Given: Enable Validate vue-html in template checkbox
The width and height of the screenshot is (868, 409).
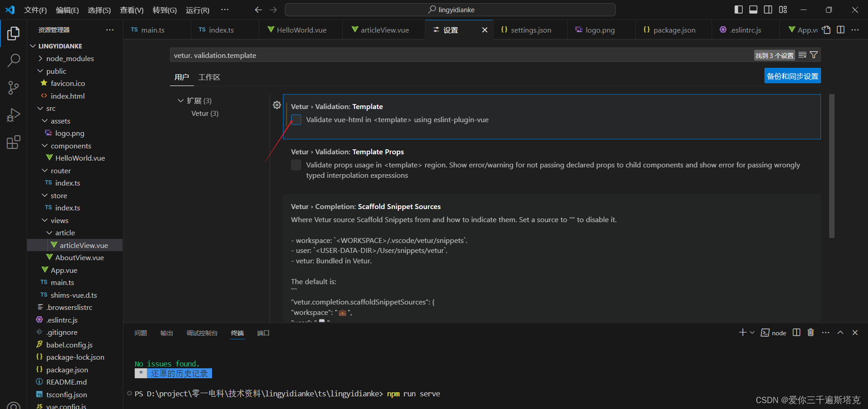Looking at the screenshot, I should coord(296,119).
